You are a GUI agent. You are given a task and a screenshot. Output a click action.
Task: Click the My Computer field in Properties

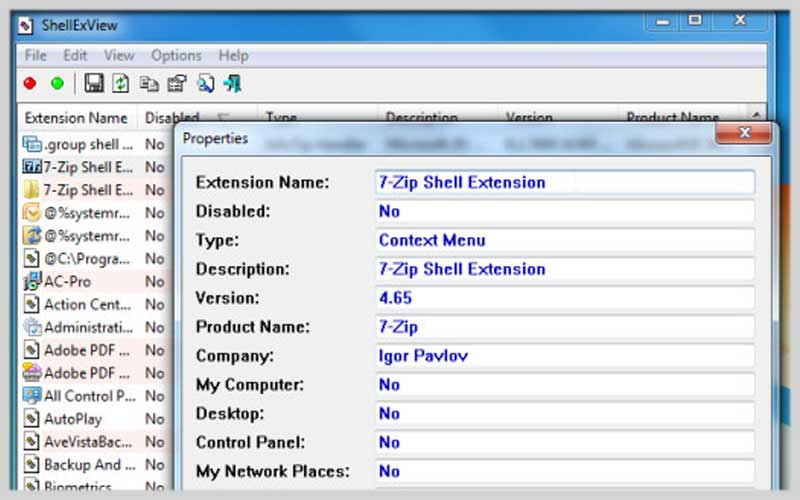[565, 385]
